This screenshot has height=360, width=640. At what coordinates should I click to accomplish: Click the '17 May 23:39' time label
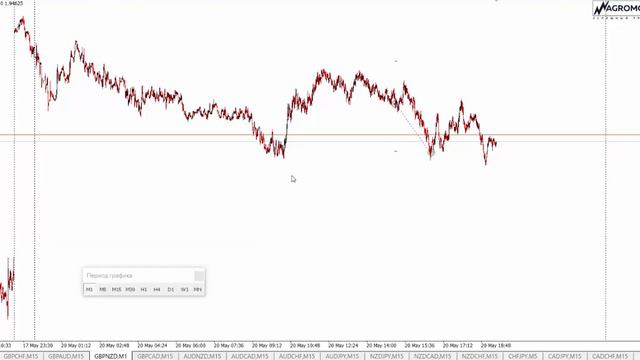[x=38, y=346]
